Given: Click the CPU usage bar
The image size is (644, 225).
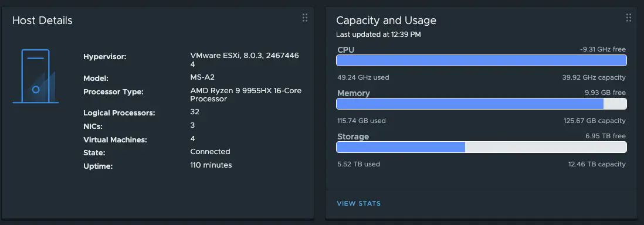Looking at the screenshot, I should (482, 60).
